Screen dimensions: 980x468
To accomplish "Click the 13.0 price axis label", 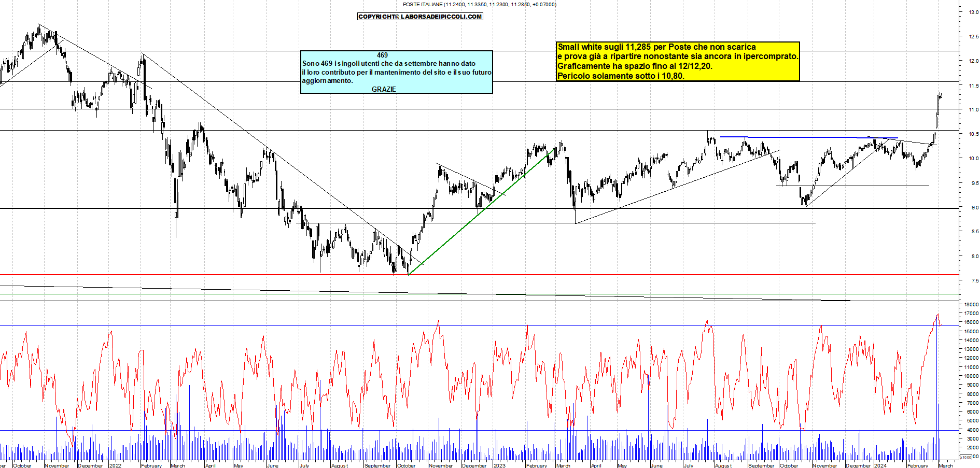I will pos(974,12).
